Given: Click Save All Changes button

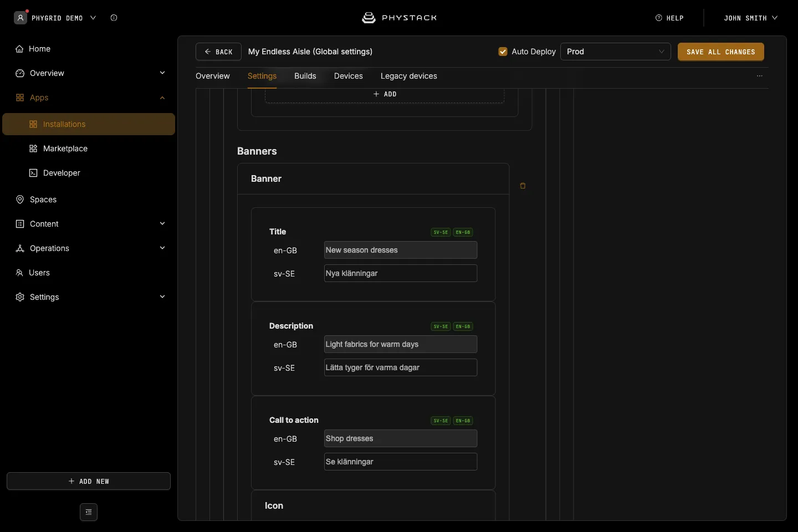Looking at the screenshot, I should [721, 52].
